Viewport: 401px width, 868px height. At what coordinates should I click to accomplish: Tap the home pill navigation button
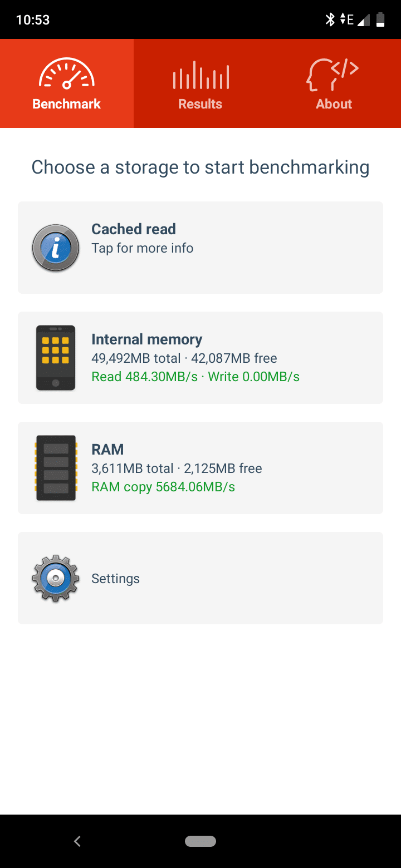[200, 841]
